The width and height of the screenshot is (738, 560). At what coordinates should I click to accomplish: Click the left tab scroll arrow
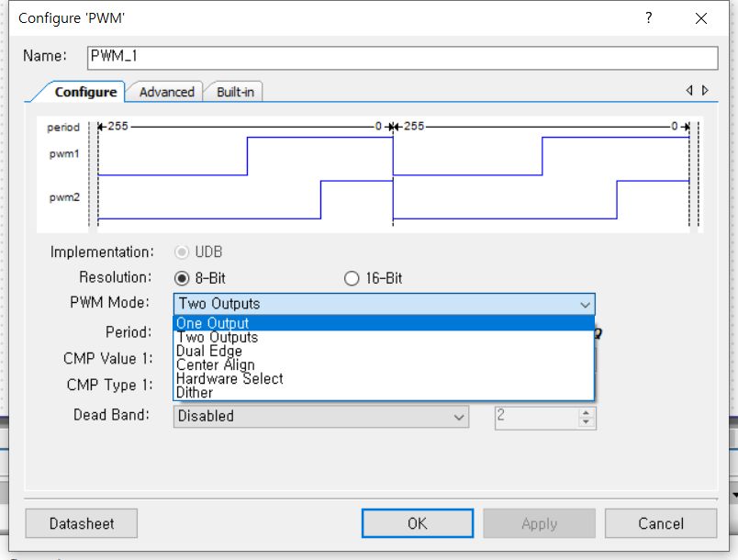pos(689,90)
